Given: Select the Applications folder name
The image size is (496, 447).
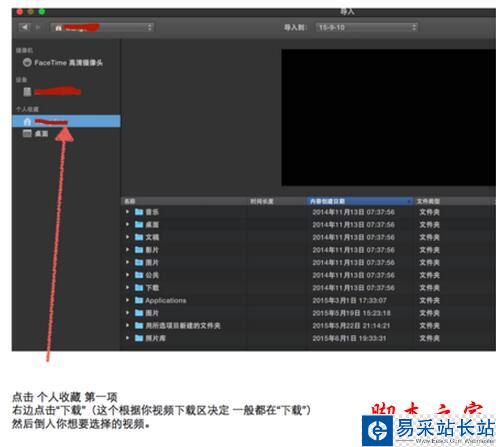Looking at the screenshot, I should point(166,300).
